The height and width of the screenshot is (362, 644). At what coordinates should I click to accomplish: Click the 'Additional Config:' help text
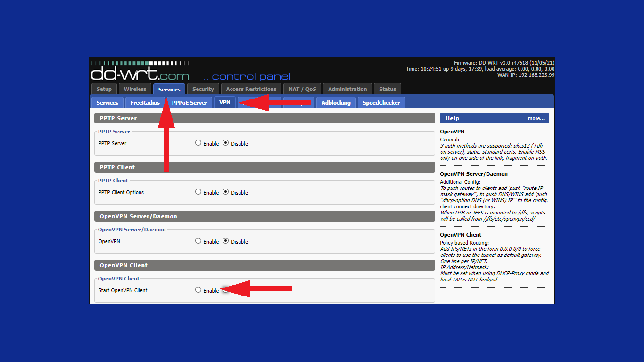[460, 182]
